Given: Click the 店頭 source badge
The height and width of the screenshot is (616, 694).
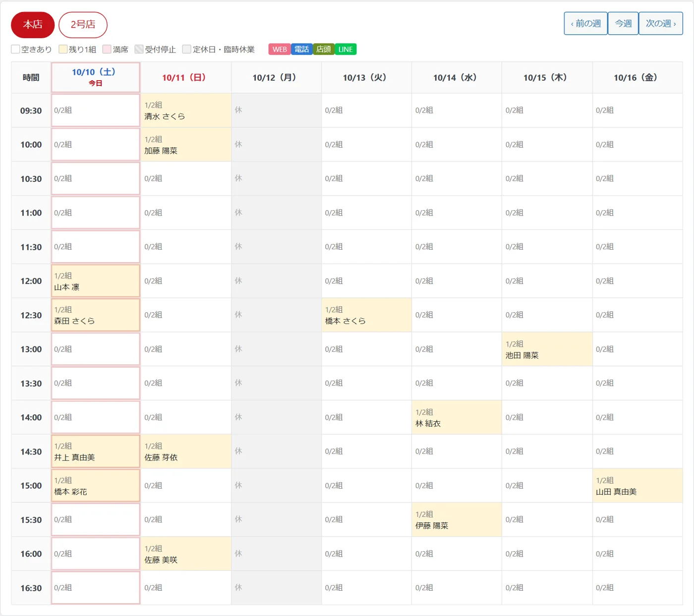Looking at the screenshot, I should 324,49.
